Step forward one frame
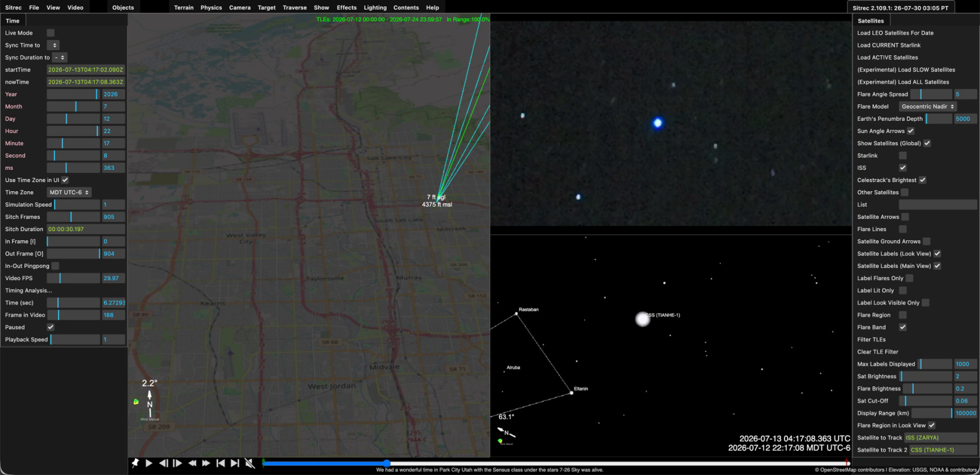This screenshot has height=475, width=980. 178,463
